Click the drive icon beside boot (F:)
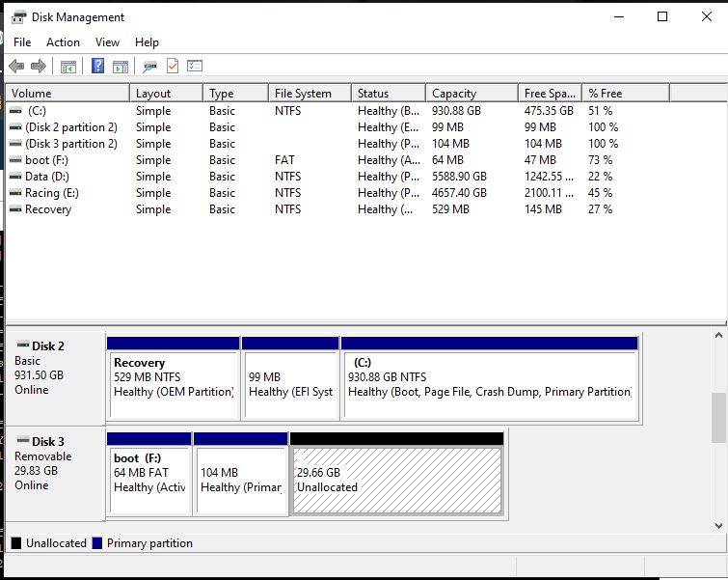728x580 pixels. (x=15, y=160)
